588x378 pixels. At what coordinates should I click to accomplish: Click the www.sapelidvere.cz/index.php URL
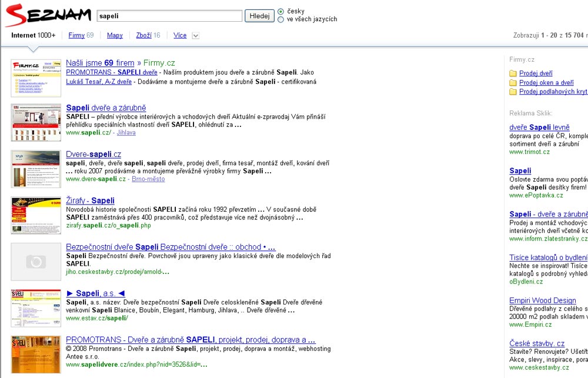[x=136, y=364]
